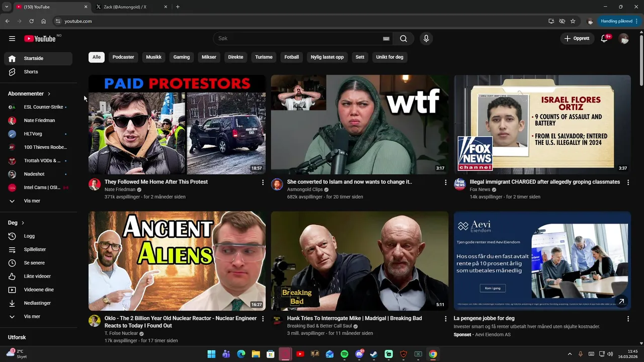Open Deg section chevron heading

click(x=16, y=223)
